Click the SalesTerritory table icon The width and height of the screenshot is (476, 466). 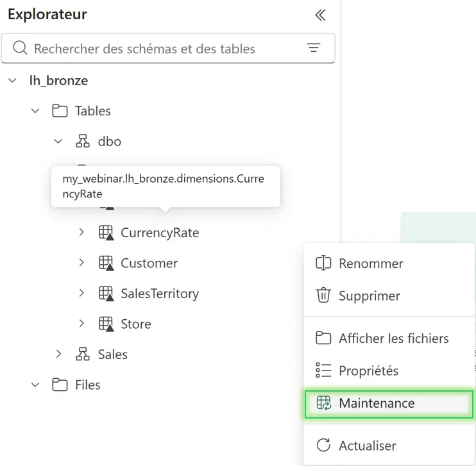pos(106,294)
